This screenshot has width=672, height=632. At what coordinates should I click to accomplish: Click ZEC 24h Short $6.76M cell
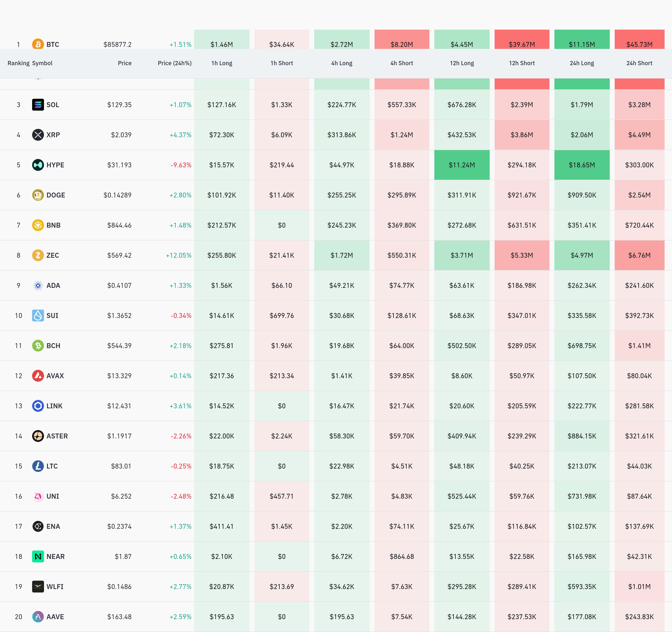coord(639,255)
